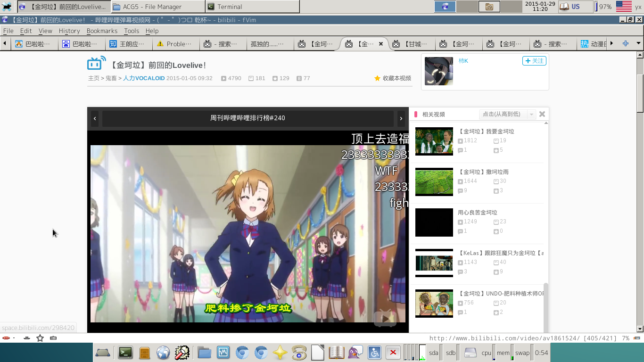Open the Help menu
The image size is (644, 362).
tap(152, 31)
